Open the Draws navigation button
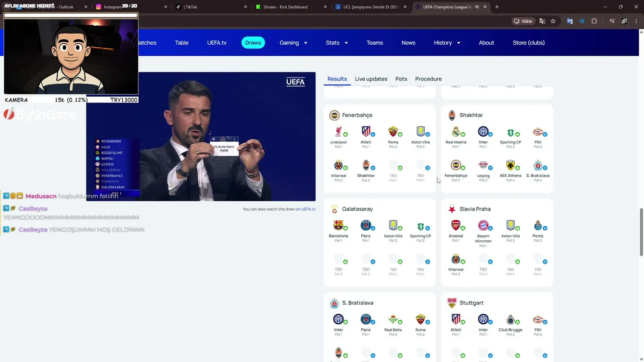 click(x=253, y=43)
